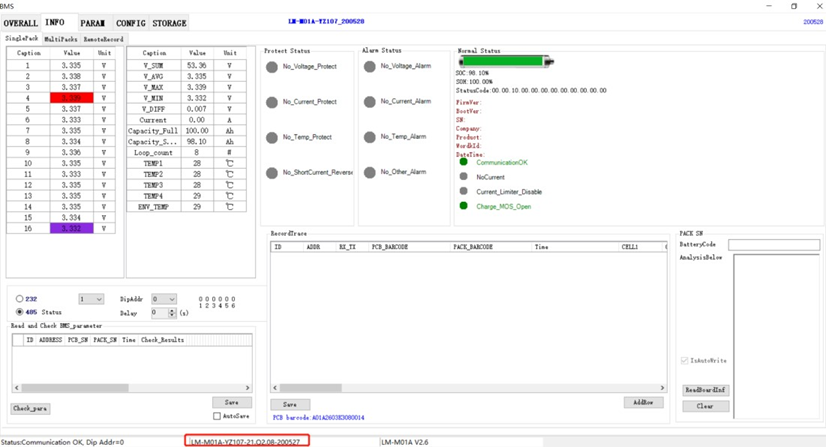Select the 232 radio button
This screenshot has height=447, width=826.
(20, 299)
